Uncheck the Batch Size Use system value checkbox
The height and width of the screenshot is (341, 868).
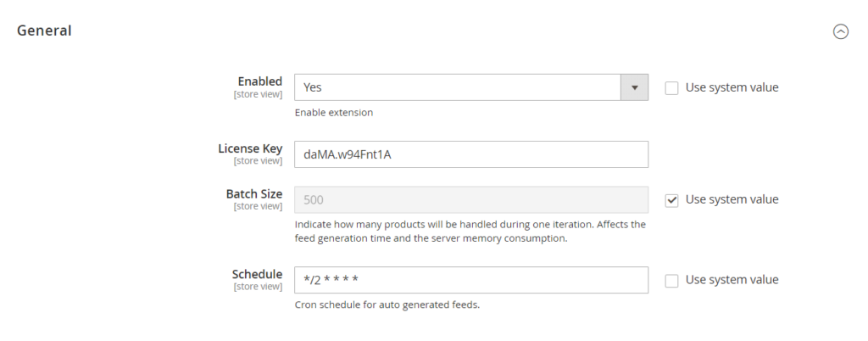click(672, 200)
